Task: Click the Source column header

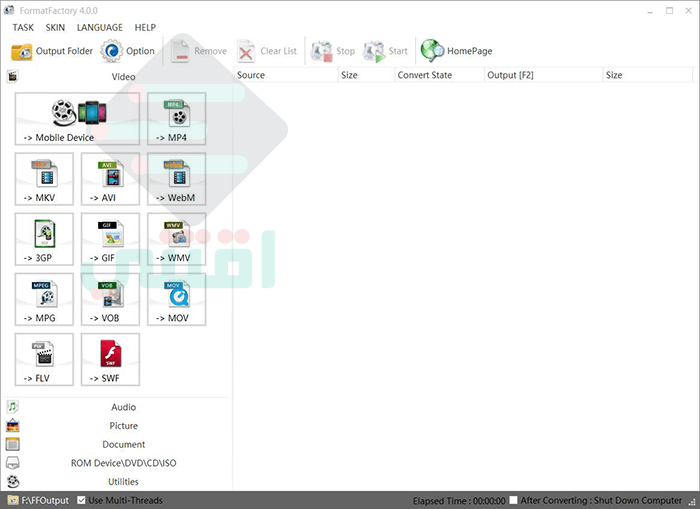Action: click(x=286, y=75)
